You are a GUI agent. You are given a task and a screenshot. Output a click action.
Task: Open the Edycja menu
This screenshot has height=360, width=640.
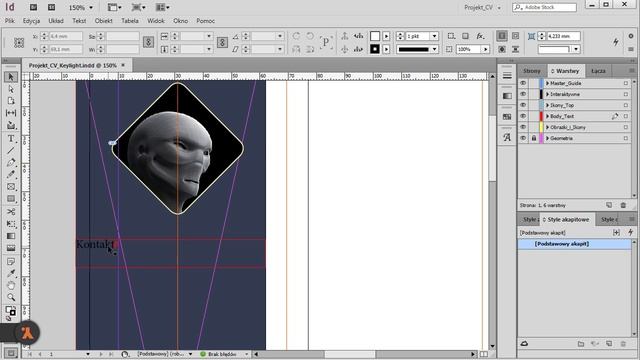tap(31, 20)
